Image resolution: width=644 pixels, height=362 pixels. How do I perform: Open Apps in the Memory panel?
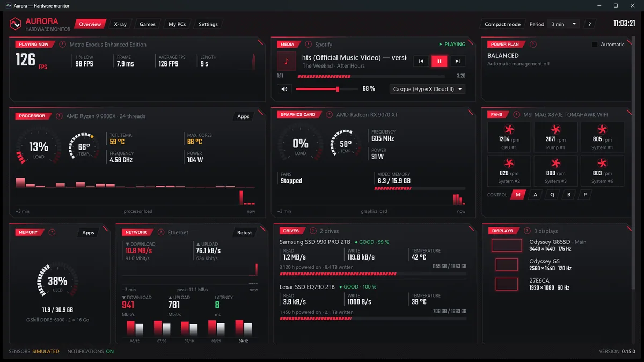[x=89, y=232]
